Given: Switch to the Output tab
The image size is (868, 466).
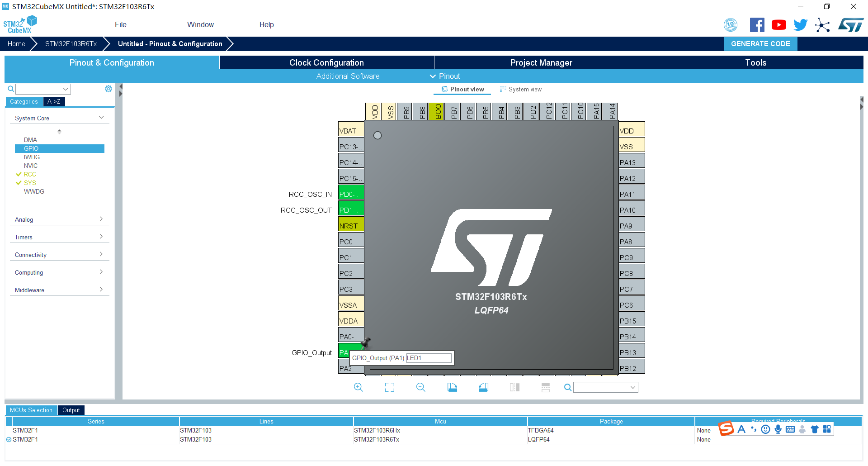Looking at the screenshot, I should coord(71,410).
